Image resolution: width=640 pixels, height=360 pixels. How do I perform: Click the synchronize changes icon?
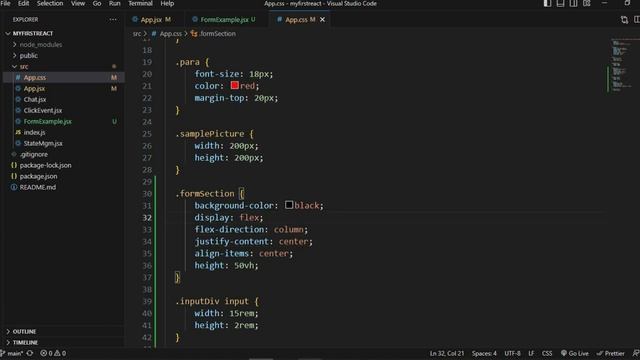(x=30, y=353)
